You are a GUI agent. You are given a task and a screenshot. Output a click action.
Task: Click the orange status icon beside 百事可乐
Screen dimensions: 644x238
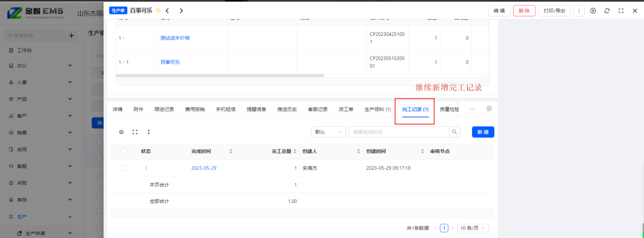point(158,11)
